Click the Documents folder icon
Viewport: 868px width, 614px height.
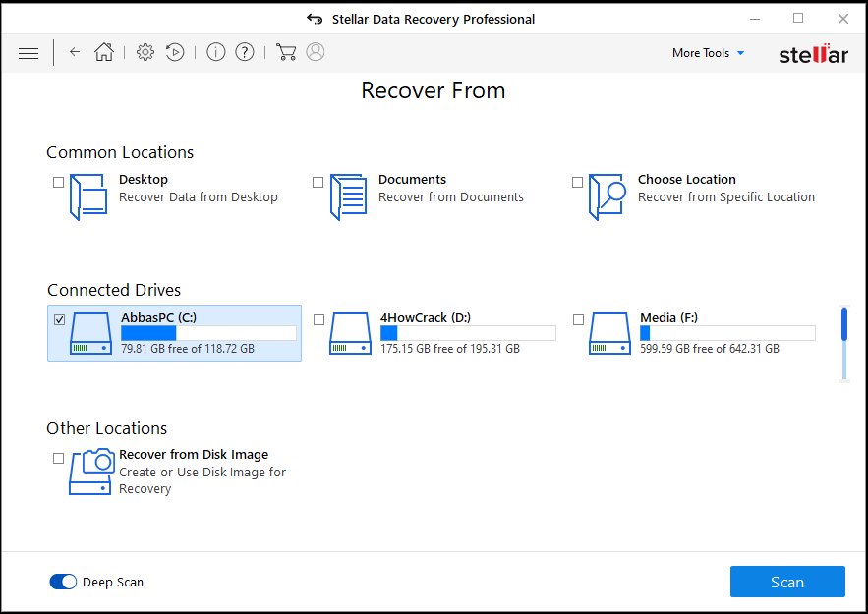coord(348,196)
